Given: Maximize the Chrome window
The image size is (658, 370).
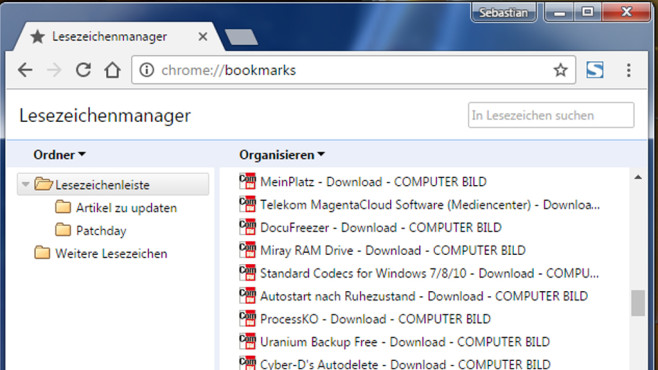Looking at the screenshot, I should point(588,12).
